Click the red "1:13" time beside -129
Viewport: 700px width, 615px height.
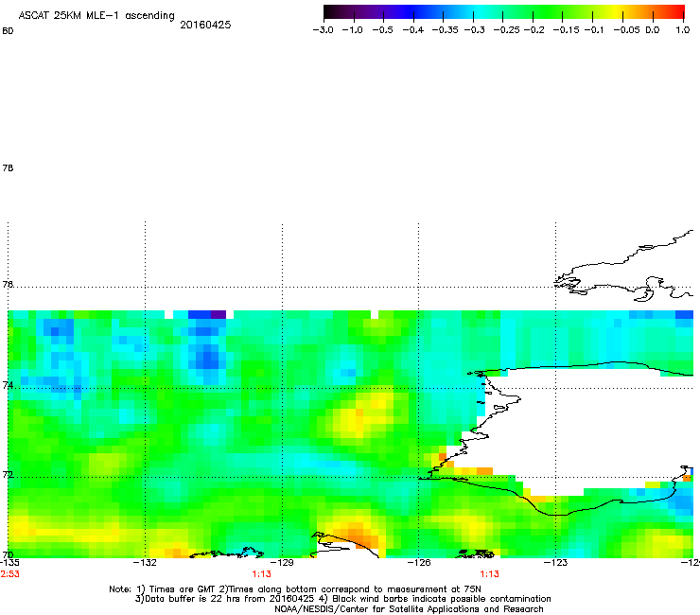coord(261,574)
